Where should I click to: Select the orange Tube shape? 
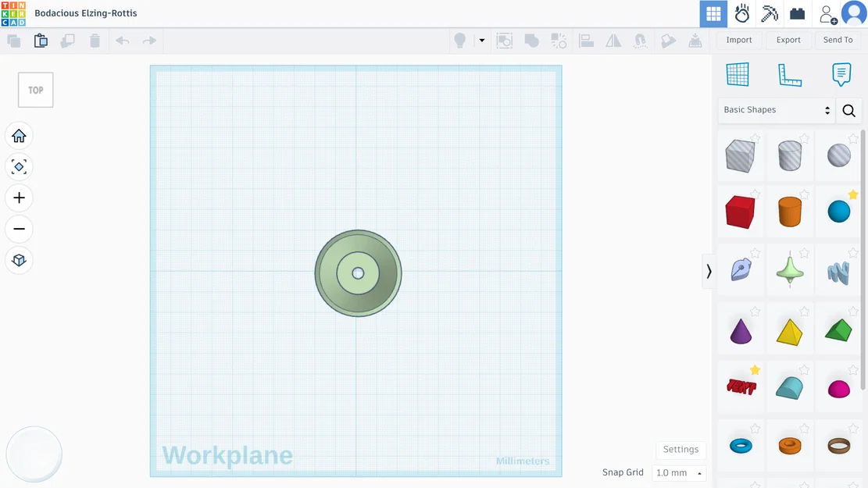pos(789,445)
